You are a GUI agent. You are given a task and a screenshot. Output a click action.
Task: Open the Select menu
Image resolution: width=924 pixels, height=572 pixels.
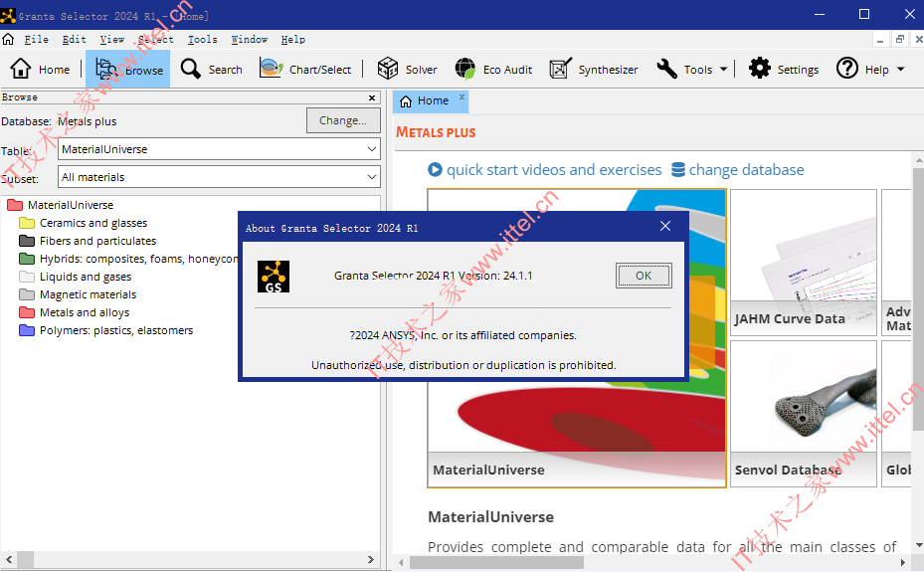coord(156,40)
